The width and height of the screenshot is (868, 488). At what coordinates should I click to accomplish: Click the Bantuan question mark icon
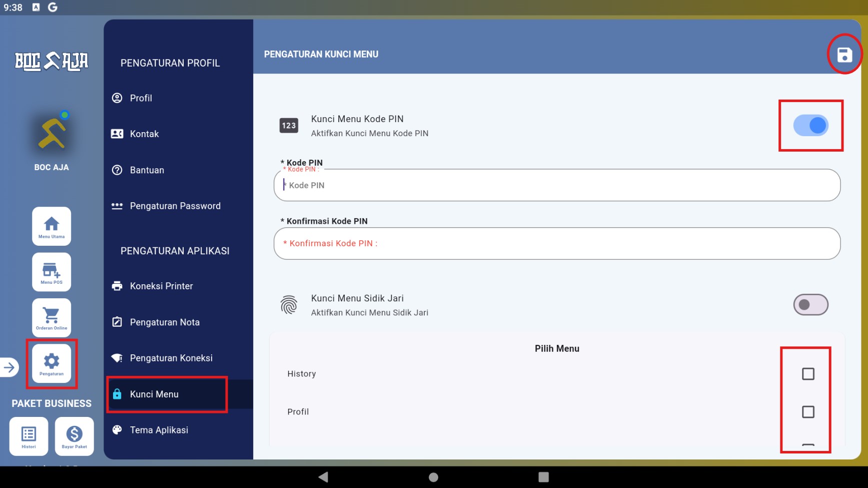(117, 170)
